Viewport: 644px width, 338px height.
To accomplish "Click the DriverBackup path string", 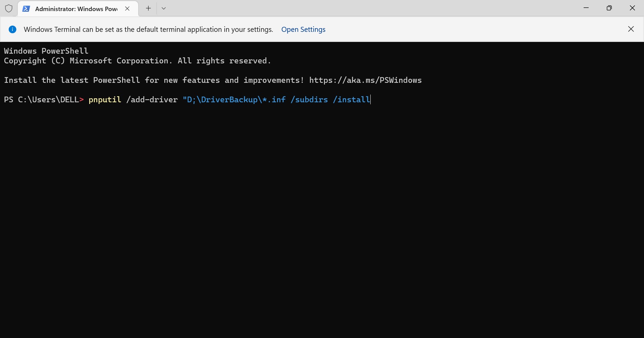I will point(234,100).
